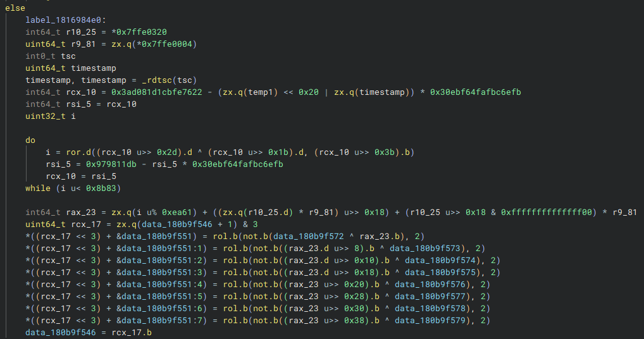Click the constant 0x3ad081d1cbfe7622
The width and height of the screenshot is (644, 339).
(x=156, y=92)
